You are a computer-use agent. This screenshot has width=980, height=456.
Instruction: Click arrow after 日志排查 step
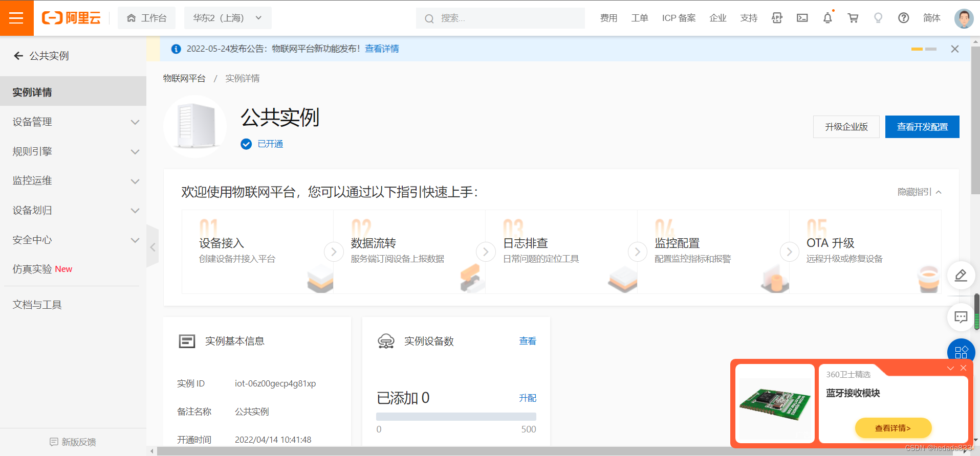(x=638, y=252)
